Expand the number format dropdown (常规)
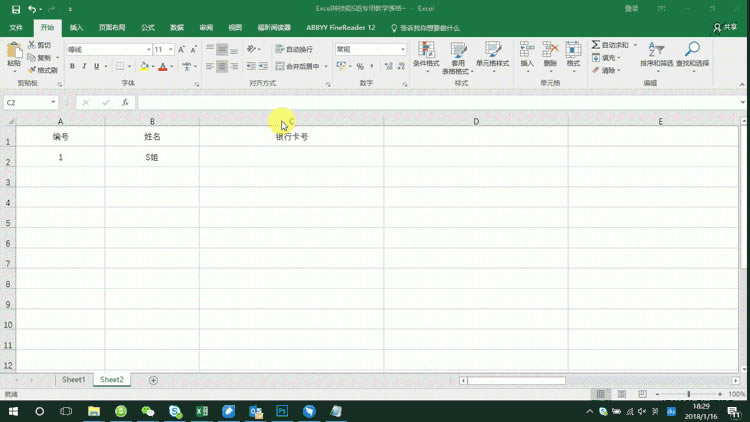This screenshot has width=750, height=422. tap(402, 49)
